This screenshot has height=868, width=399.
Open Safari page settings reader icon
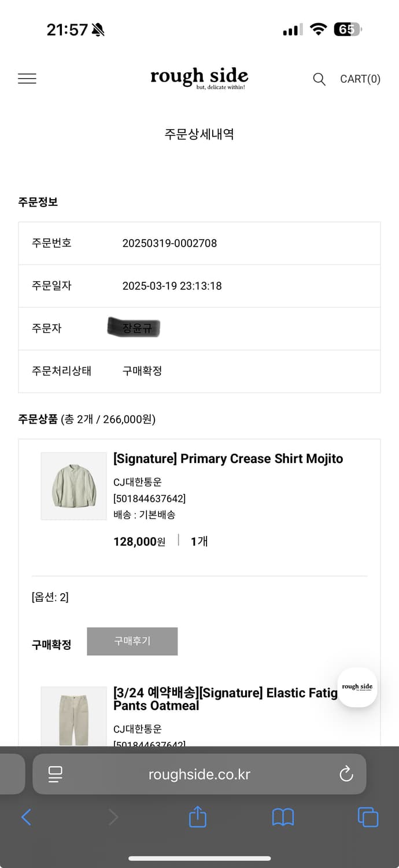click(x=56, y=774)
